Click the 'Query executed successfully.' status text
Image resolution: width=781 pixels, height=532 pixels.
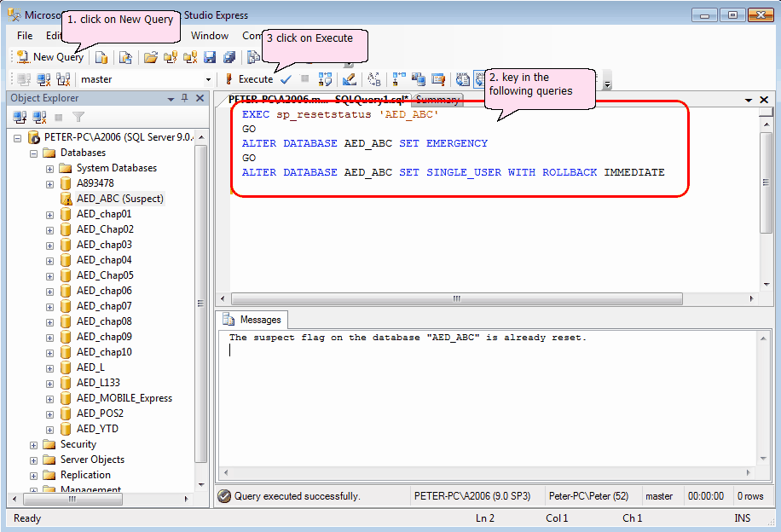point(298,496)
